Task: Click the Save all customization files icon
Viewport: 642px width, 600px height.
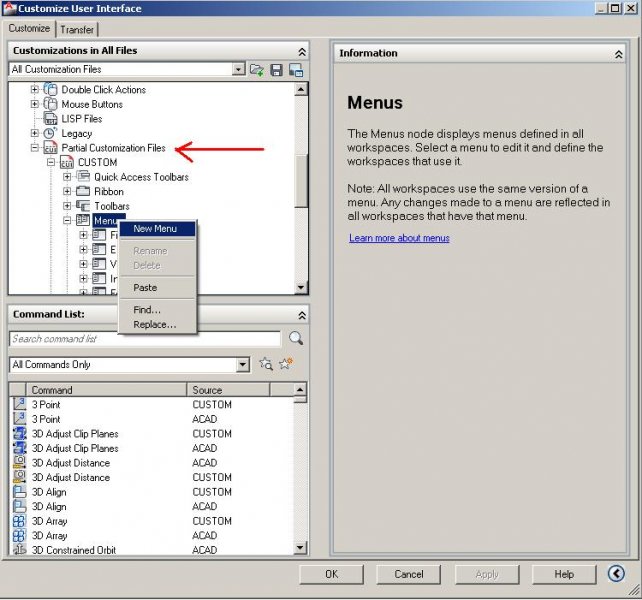Action: click(276, 70)
